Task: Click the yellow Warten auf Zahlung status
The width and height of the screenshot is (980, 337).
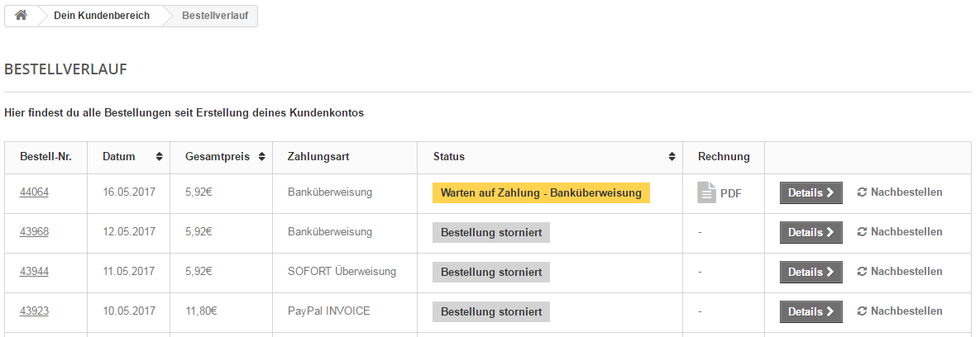Action: (541, 192)
